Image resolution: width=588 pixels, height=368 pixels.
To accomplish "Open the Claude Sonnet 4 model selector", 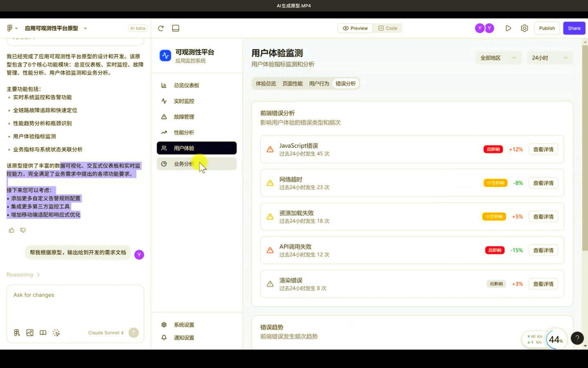I will [106, 333].
